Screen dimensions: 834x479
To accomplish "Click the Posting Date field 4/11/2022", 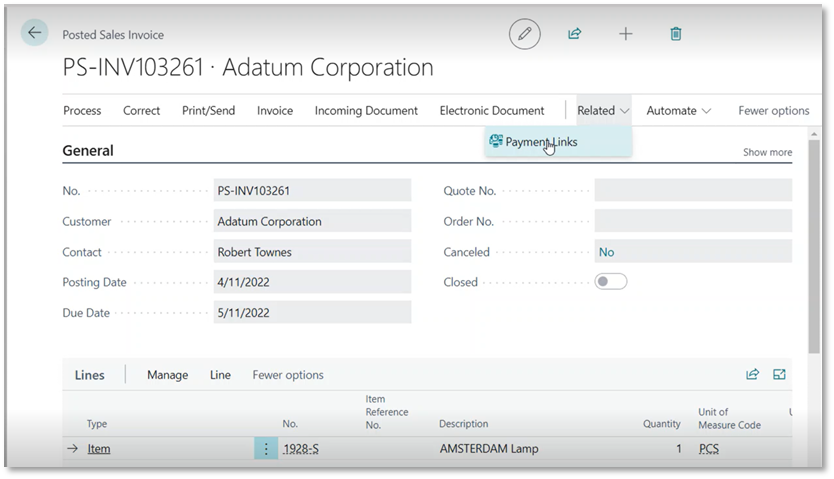I will coord(312,282).
